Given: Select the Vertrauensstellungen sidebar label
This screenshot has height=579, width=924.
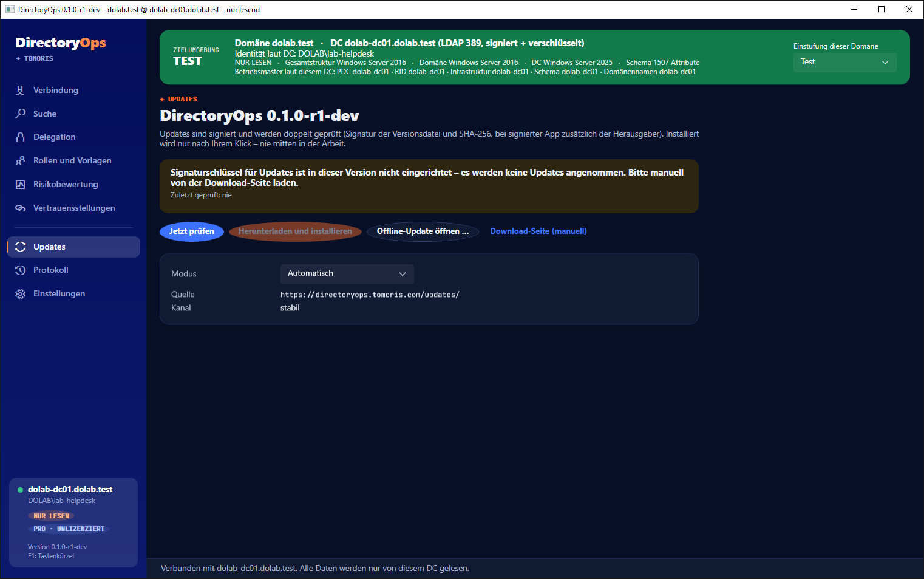Looking at the screenshot, I should point(74,208).
